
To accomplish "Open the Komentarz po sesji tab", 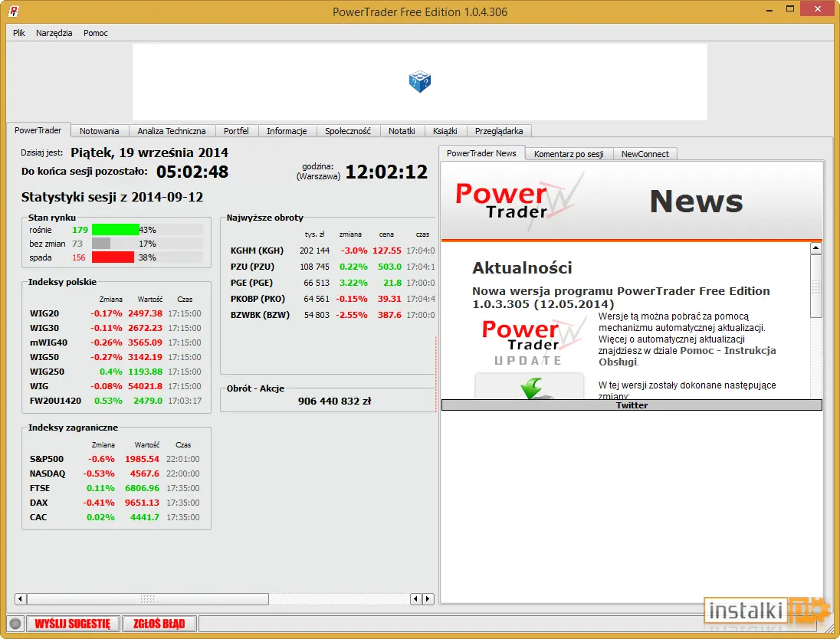I will (x=569, y=154).
